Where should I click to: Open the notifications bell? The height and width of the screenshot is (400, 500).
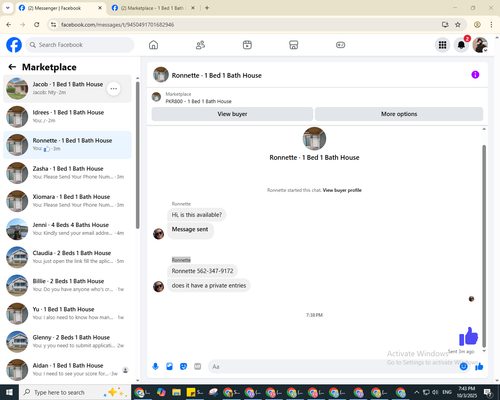(x=461, y=45)
